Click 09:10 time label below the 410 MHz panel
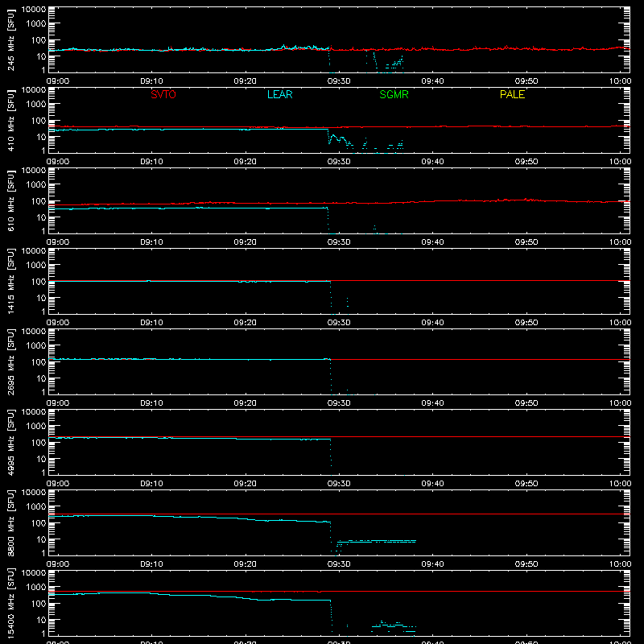Image resolution: width=644 pixels, height=644 pixels. tap(151, 162)
